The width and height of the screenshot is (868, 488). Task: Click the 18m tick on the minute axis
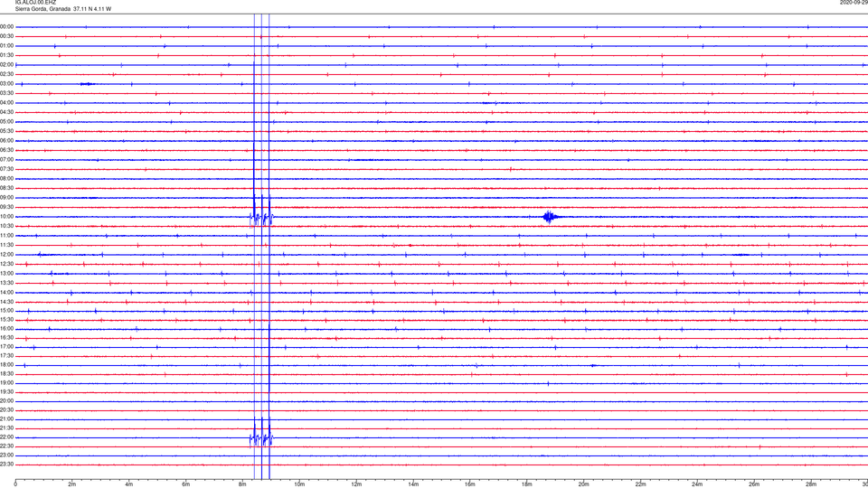pyautogui.click(x=526, y=484)
